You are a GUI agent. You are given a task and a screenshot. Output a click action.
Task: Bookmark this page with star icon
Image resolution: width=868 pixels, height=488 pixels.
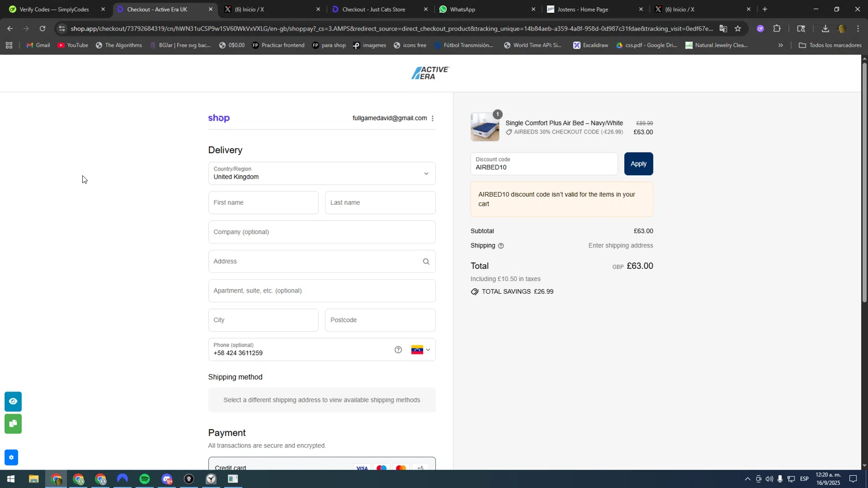pyautogui.click(x=738, y=28)
